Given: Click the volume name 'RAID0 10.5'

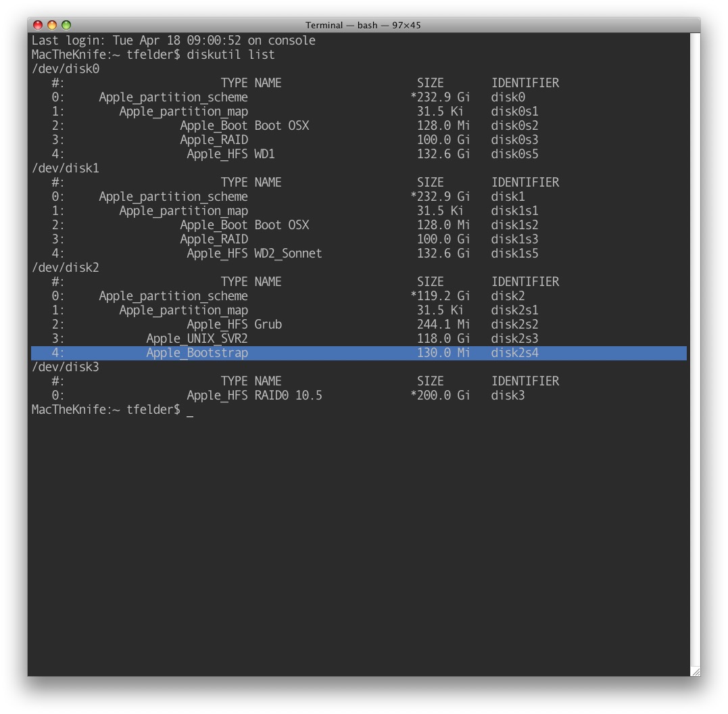Looking at the screenshot, I should [288, 396].
